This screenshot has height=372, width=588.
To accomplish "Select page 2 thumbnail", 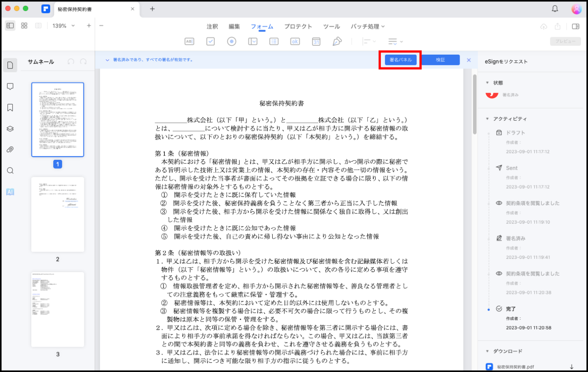I will click(x=58, y=214).
